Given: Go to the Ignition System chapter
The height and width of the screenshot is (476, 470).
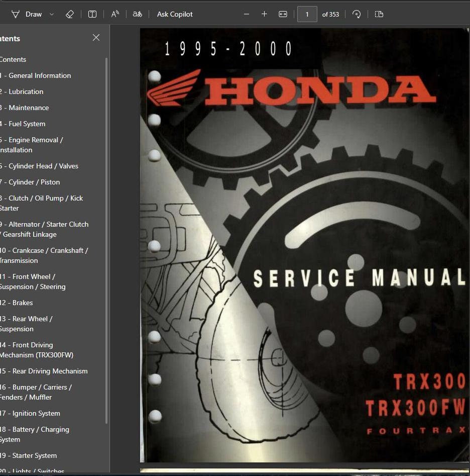Looking at the screenshot, I should pyautogui.click(x=30, y=413).
